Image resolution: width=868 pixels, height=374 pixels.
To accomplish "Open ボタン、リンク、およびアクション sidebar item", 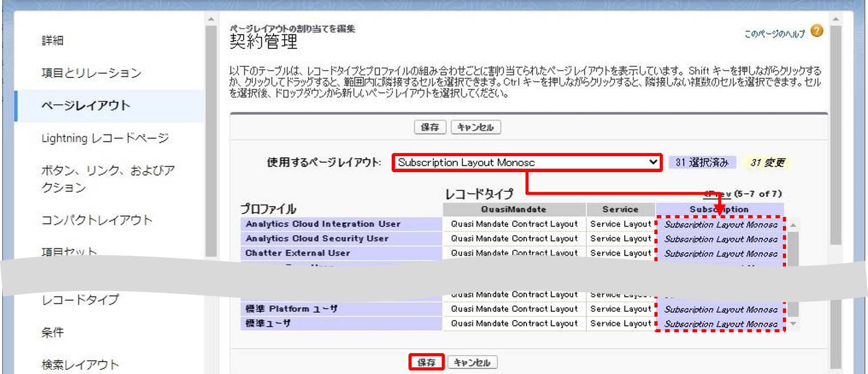I will 108,179.
